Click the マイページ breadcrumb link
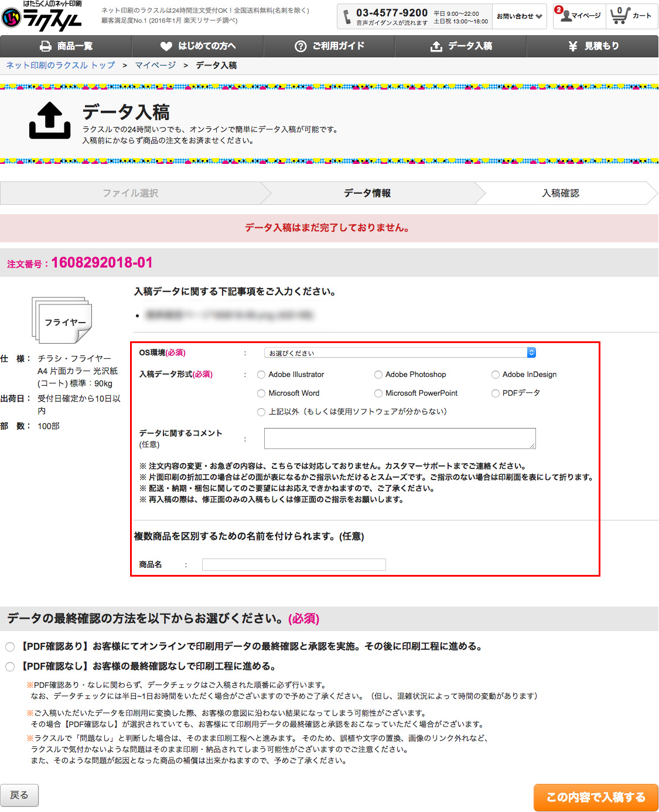 [155, 66]
